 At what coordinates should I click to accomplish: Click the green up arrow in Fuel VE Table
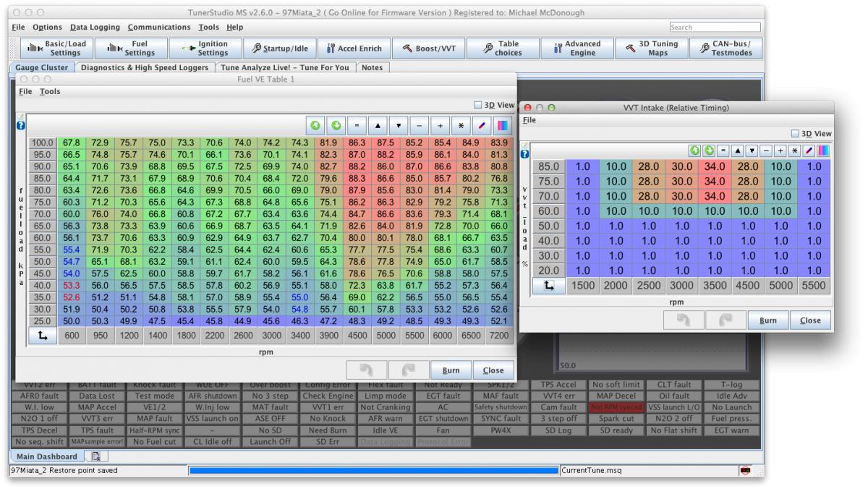(x=315, y=125)
